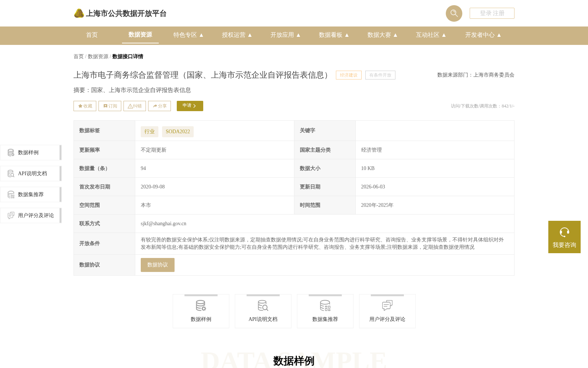Click the email sjkf@shanghai.gov.cn
The image size is (588, 368).
tap(164, 223)
